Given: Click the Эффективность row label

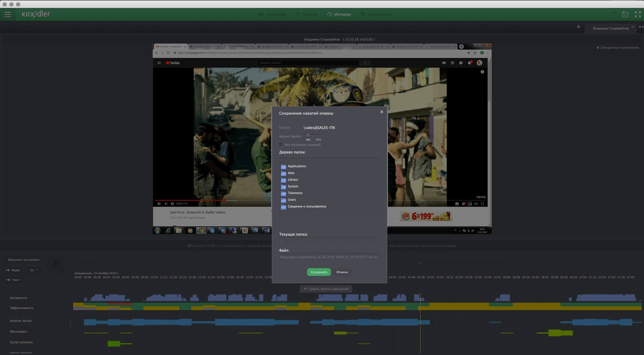Looking at the screenshot, I should pyautogui.click(x=22, y=308).
